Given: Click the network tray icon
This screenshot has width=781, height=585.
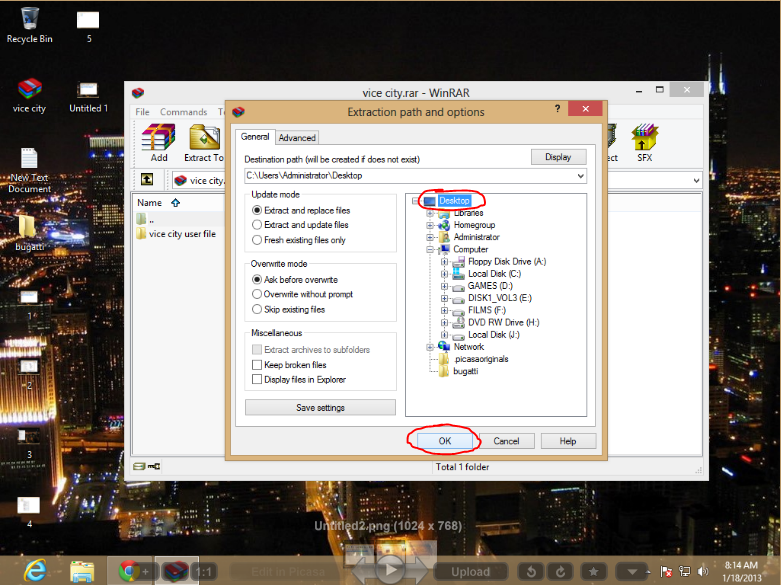Looking at the screenshot, I should point(685,571).
